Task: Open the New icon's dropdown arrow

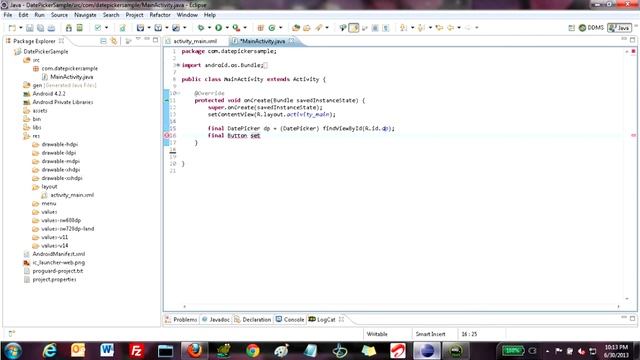Action: [x=20, y=28]
